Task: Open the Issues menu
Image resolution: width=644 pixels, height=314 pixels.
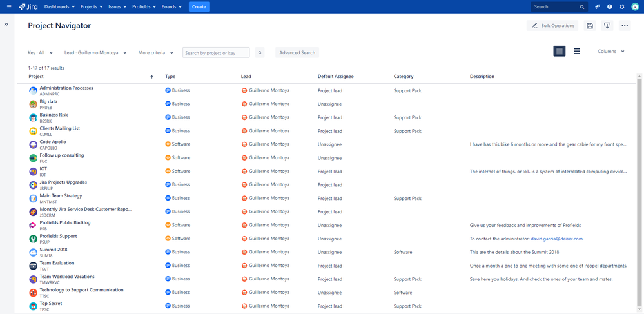Action: (117, 6)
